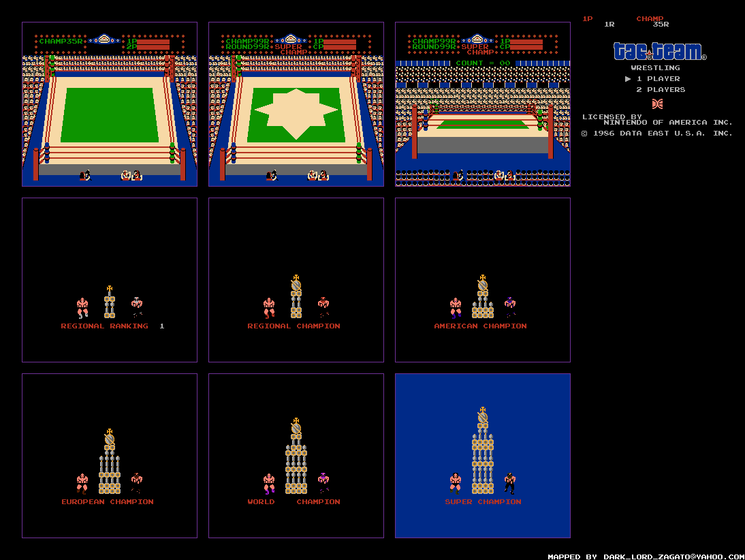Pick the left wrestler in American Champion screen

pyautogui.click(x=456, y=308)
